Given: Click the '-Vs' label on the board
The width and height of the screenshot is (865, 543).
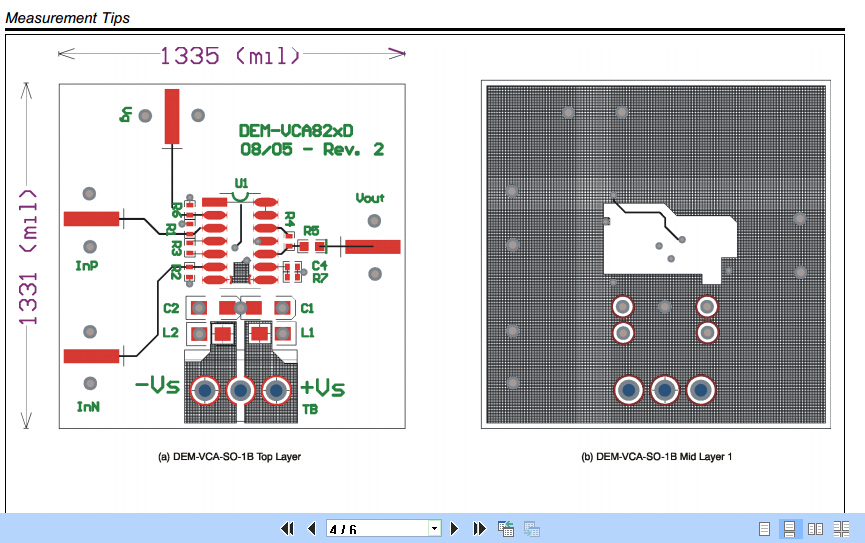Looking at the screenshot, I should click(158, 385).
